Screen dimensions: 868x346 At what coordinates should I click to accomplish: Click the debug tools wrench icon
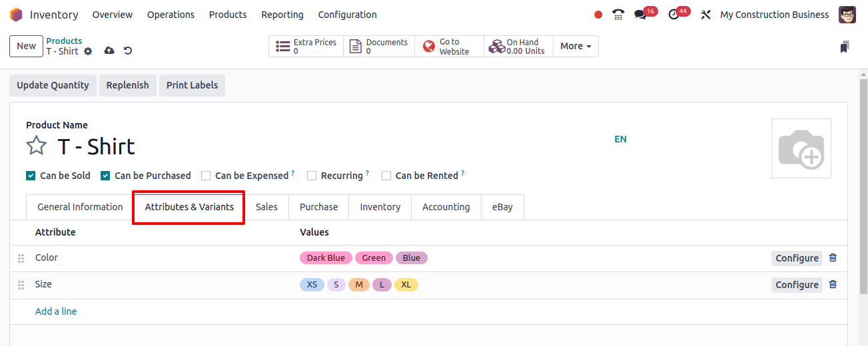tap(706, 15)
